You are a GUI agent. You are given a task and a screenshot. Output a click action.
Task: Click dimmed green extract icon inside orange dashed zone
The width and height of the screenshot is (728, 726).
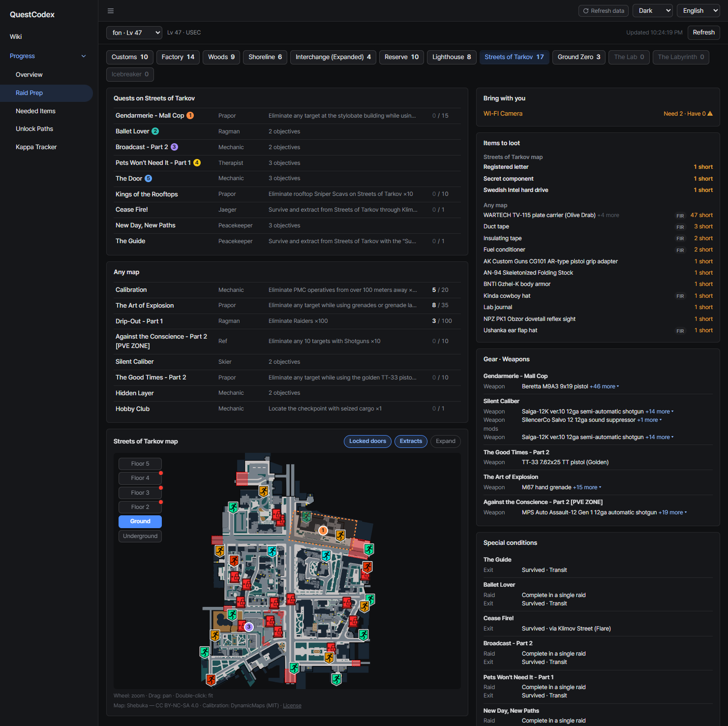tap(306, 516)
